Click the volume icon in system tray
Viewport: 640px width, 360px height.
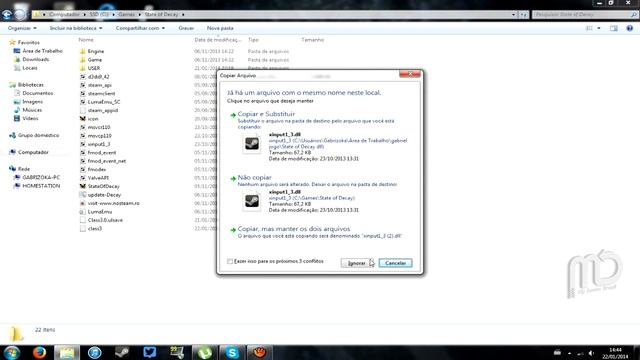tap(591, 353)
